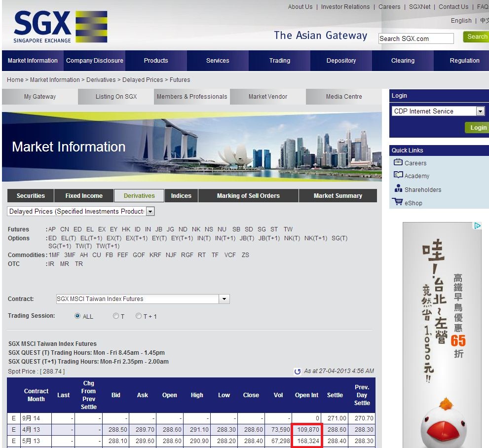Click the Shareholders people icon

[x=398, y=188]
